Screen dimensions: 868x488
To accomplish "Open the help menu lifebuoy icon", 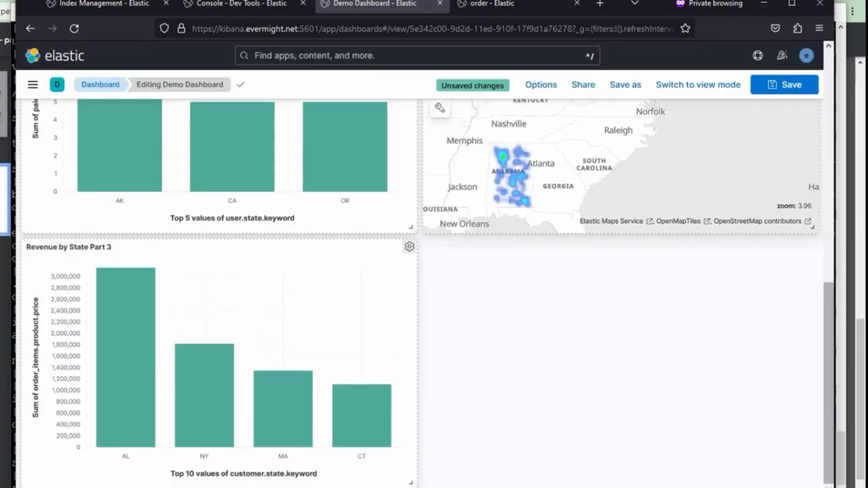I will coord(757,55).
